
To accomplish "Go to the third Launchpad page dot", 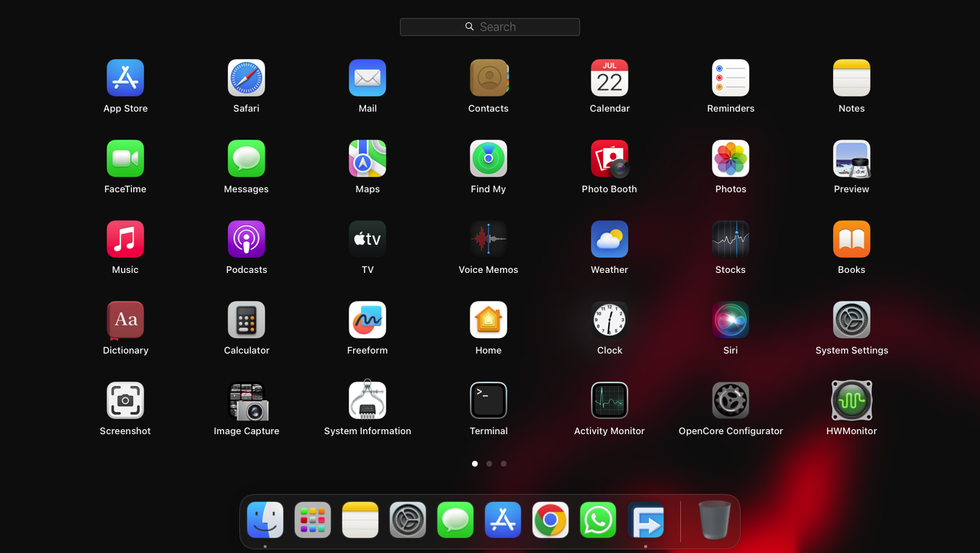I will click(x=504, y=464).
